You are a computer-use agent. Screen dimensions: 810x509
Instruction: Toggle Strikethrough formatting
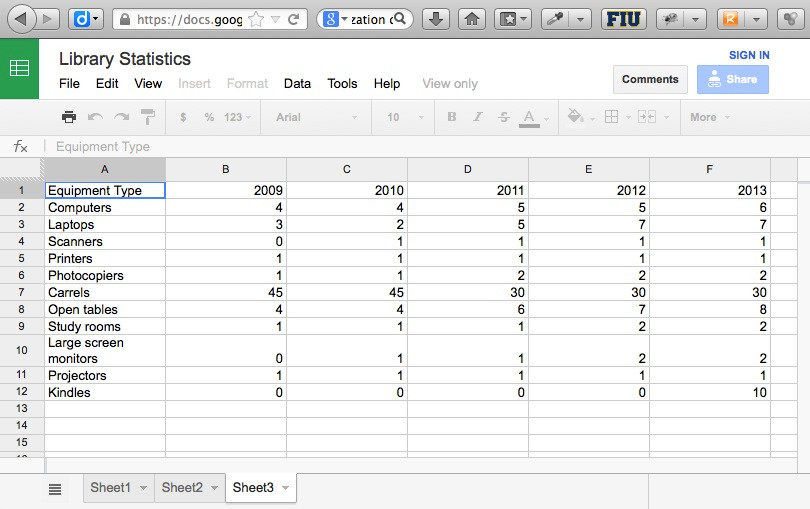504,117
